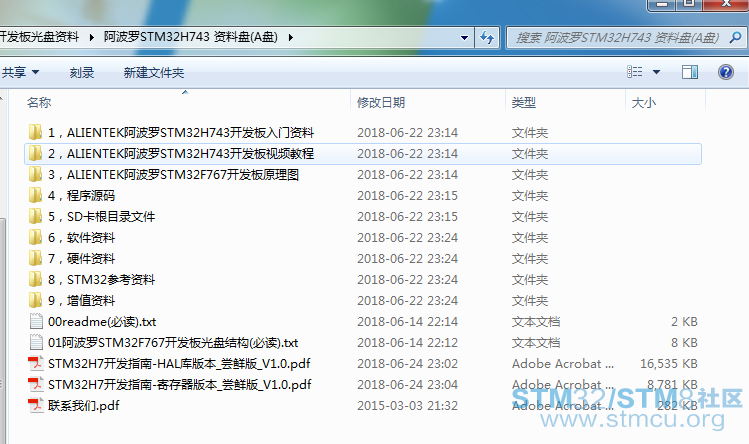Click 新建文件夹 button
Screen dimensions: 749x444
(154, 73)
